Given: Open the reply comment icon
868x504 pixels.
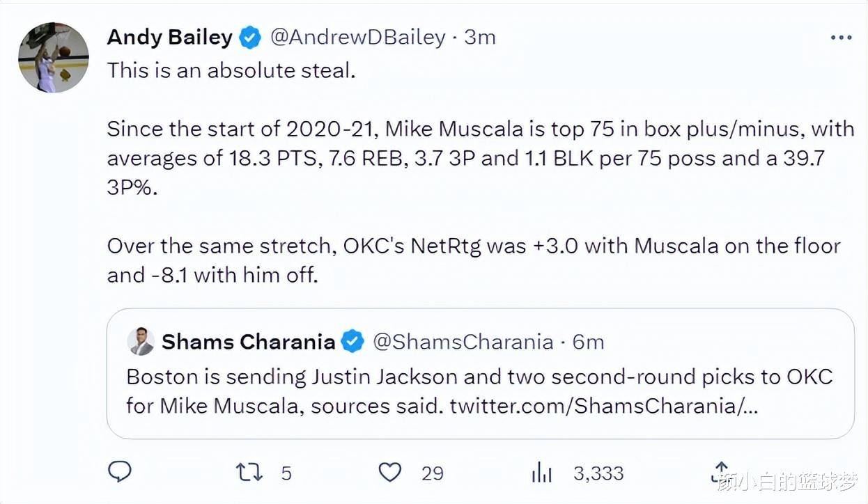Looking at the screenshot, I should click(121, 473).
